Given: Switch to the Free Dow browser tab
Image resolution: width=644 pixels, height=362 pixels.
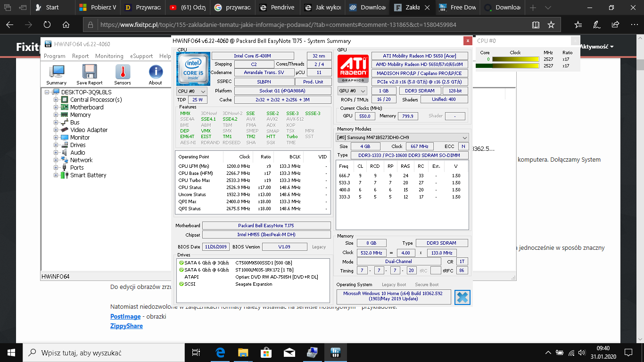Looking at the screenshot, I should click(x=456, y=8).
